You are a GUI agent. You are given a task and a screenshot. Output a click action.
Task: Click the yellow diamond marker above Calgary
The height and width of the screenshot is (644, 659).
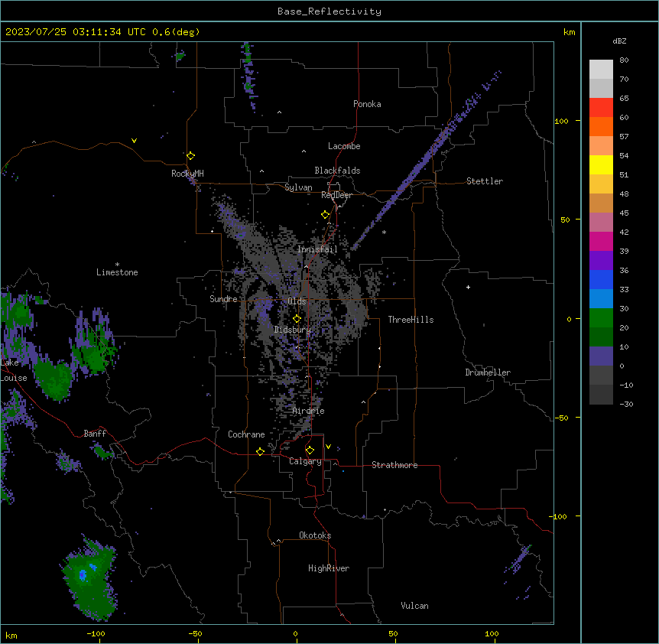pyautogui.click(x=310, y=450)
